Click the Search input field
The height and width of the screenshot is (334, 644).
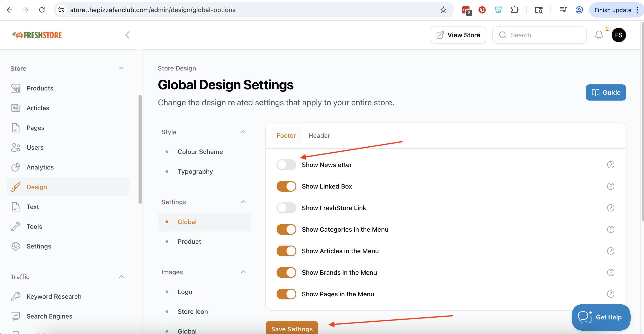tap(543, 35)
